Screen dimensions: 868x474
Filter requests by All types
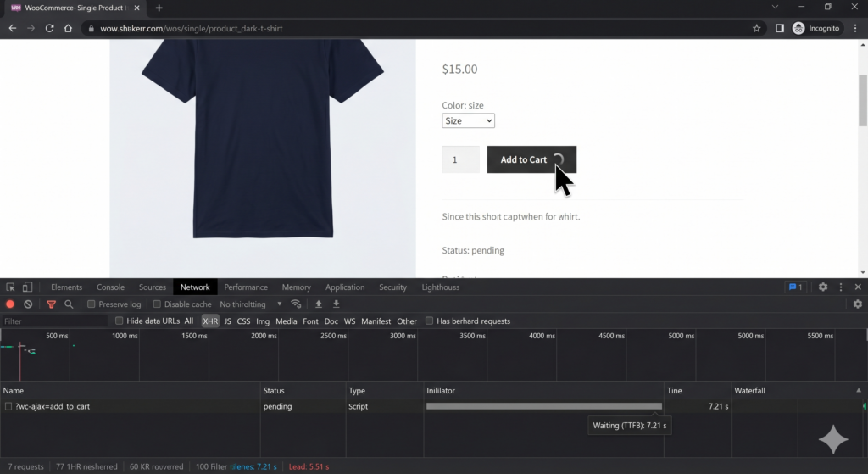(x=189, y=321)
